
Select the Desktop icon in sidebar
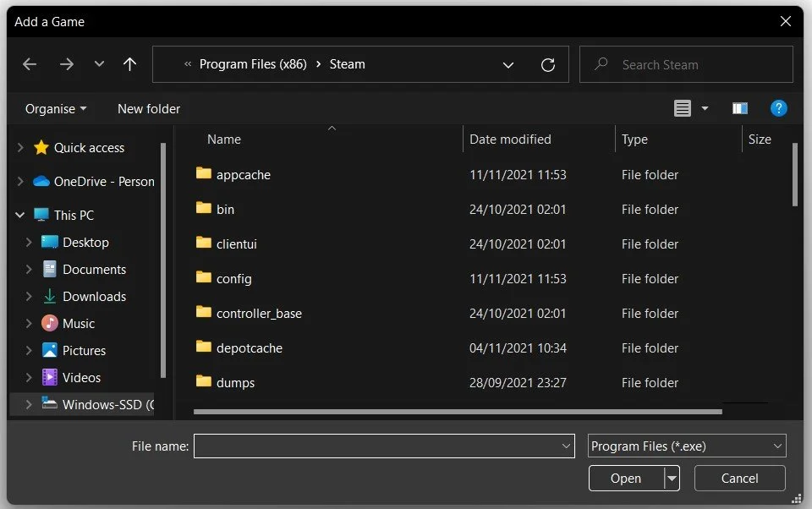(49, 242)
